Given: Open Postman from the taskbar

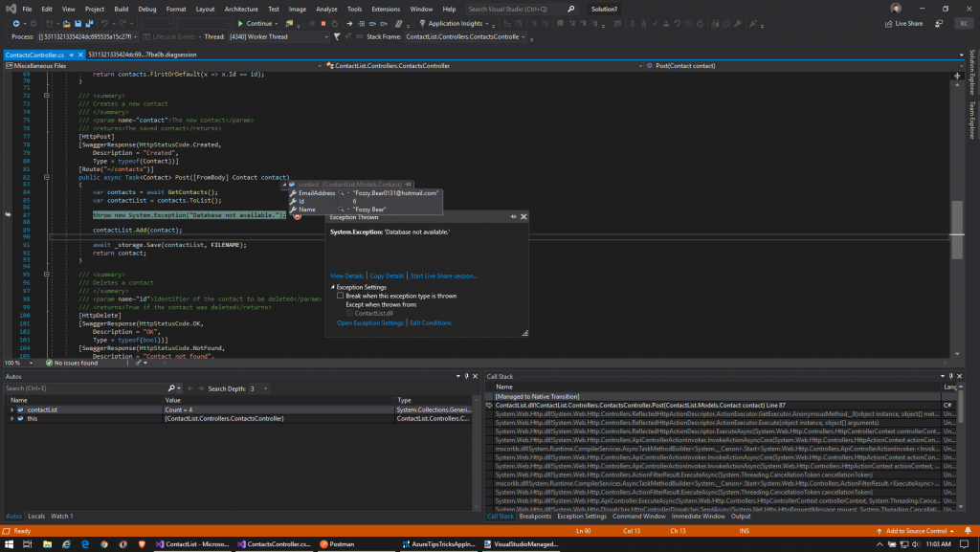Looking at the screenshot, I should [337, 543].
